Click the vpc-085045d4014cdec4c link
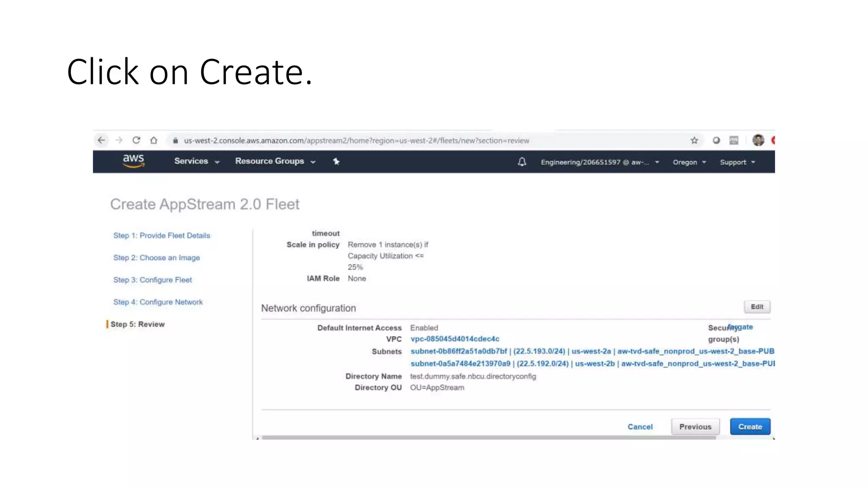Viewport: 868px width, 488px height. [x=455, y=339]
